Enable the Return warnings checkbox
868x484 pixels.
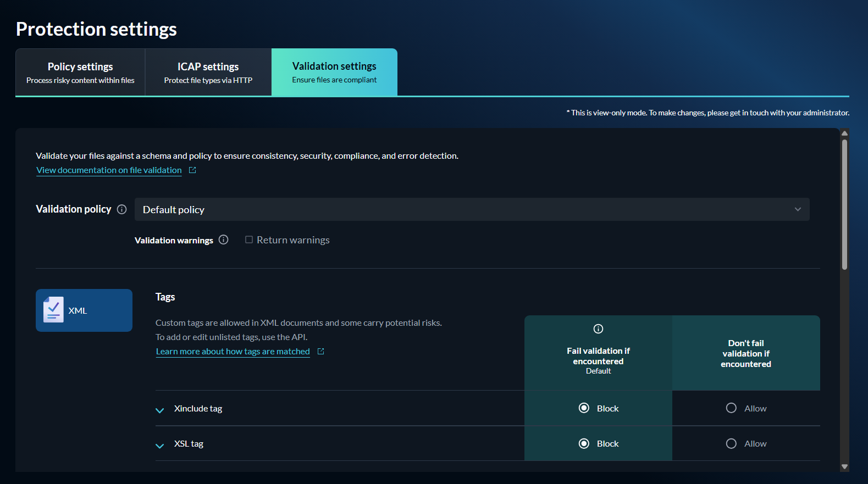tap(249, 240)
